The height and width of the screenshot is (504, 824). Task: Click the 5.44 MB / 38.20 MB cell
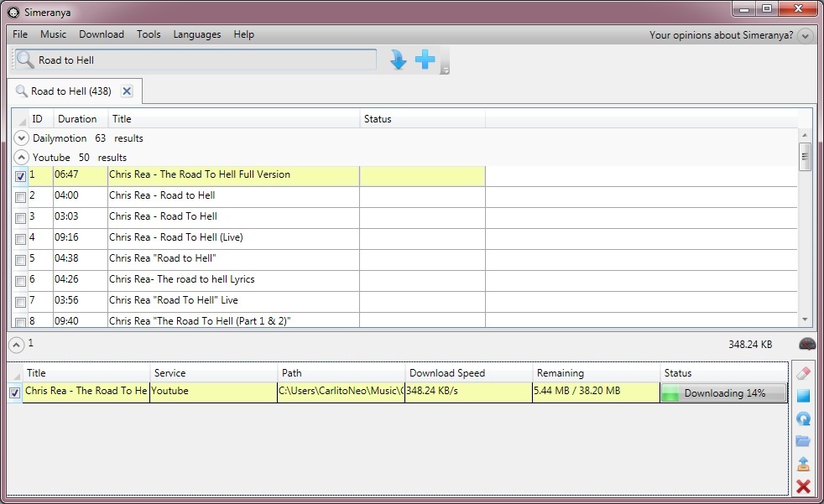tap(596, 391)
